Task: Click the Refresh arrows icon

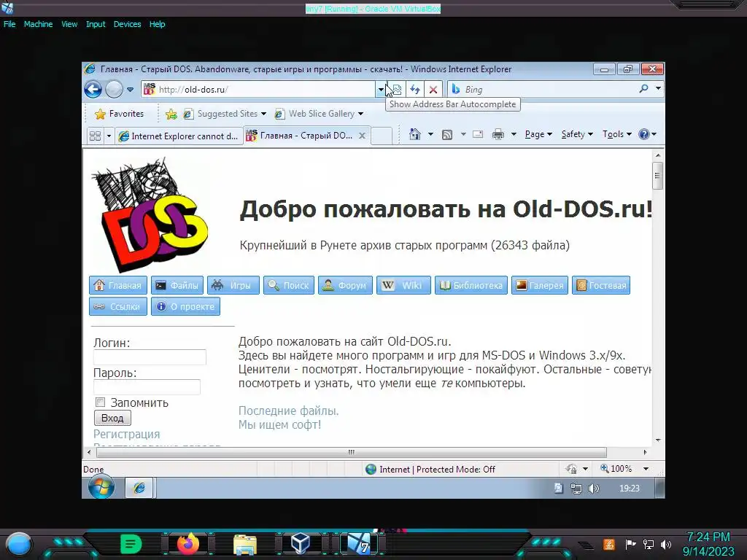Action: [415, 89]
